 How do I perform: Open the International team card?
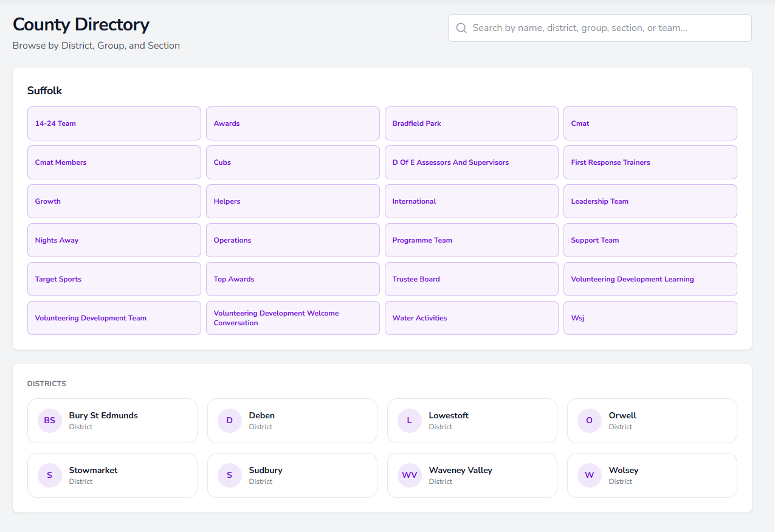tap(472, 201)
